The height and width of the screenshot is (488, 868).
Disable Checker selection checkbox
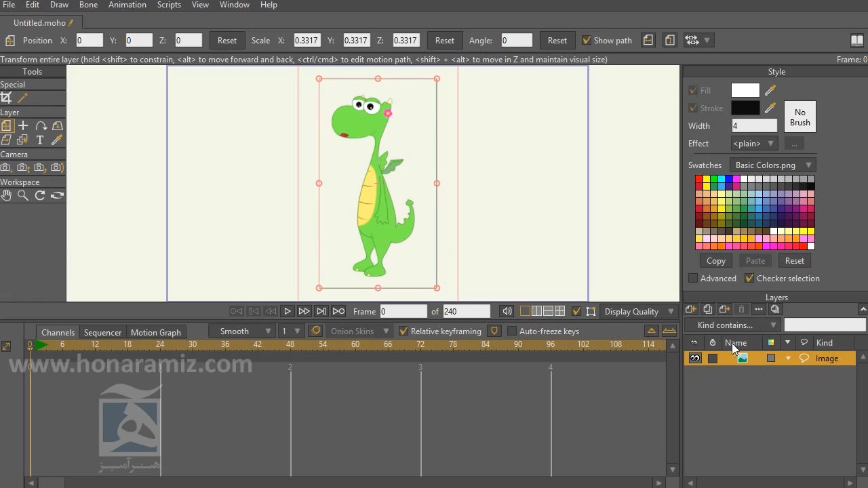[x=749, y=278]
